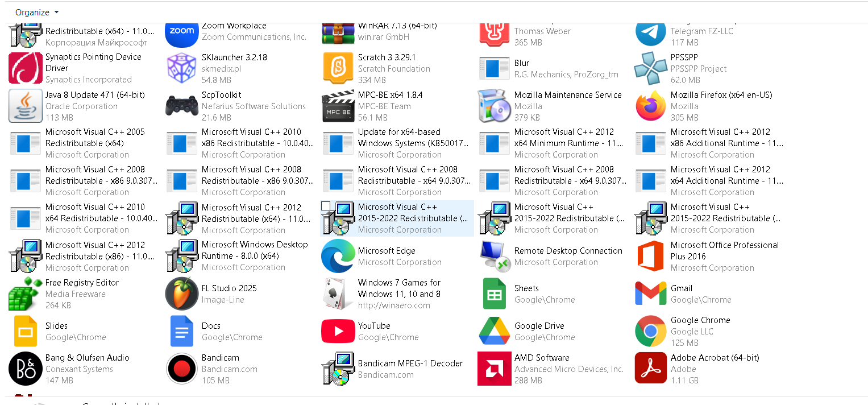
Task: Select the Remote Desktop Connection icon
Action: (495, 256)
